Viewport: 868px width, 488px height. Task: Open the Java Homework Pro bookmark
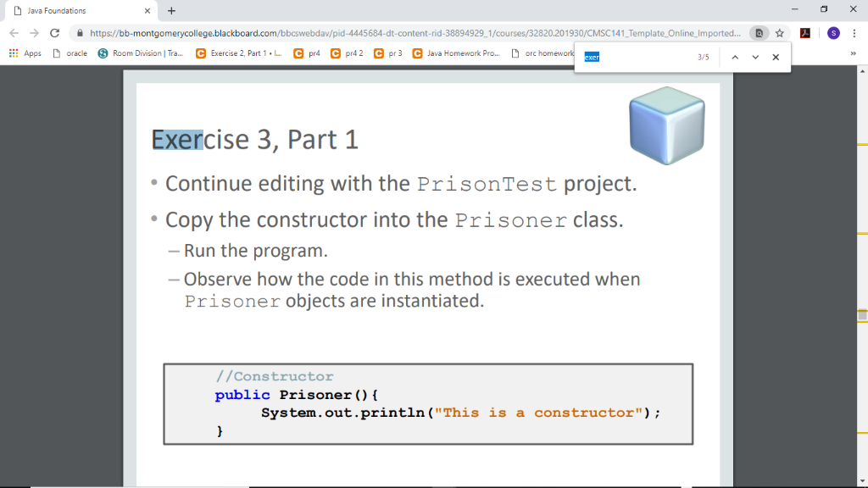[458, 53]
